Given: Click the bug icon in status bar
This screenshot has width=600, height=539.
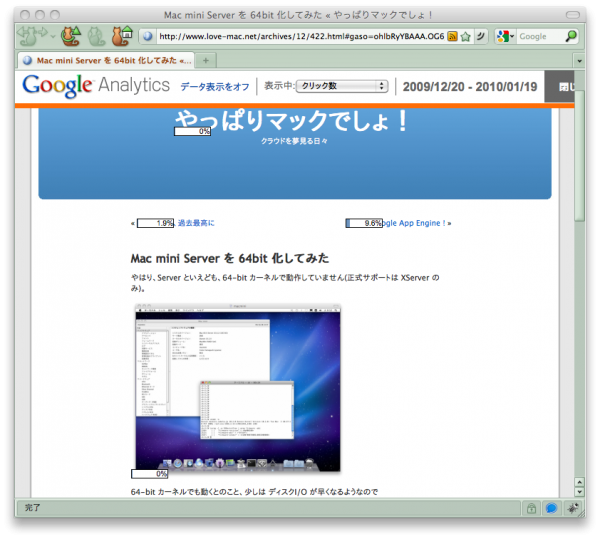Looking at the screenshot, I should [572, 508].
